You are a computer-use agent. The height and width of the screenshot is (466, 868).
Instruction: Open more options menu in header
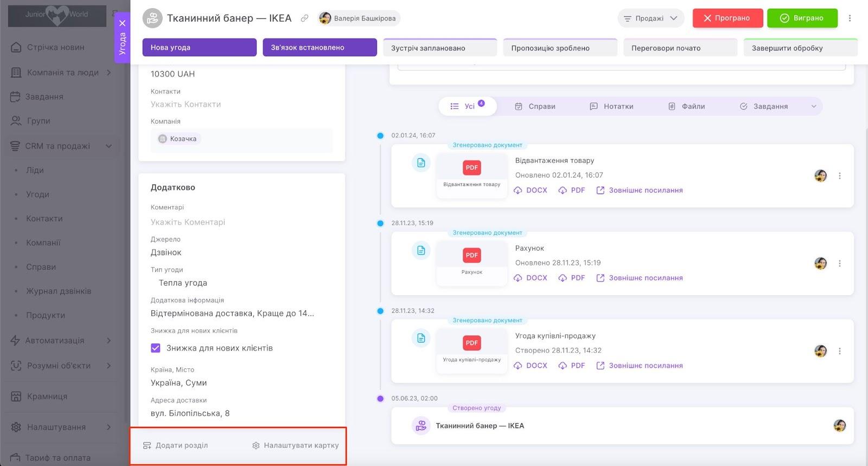[x=850, y=18]
